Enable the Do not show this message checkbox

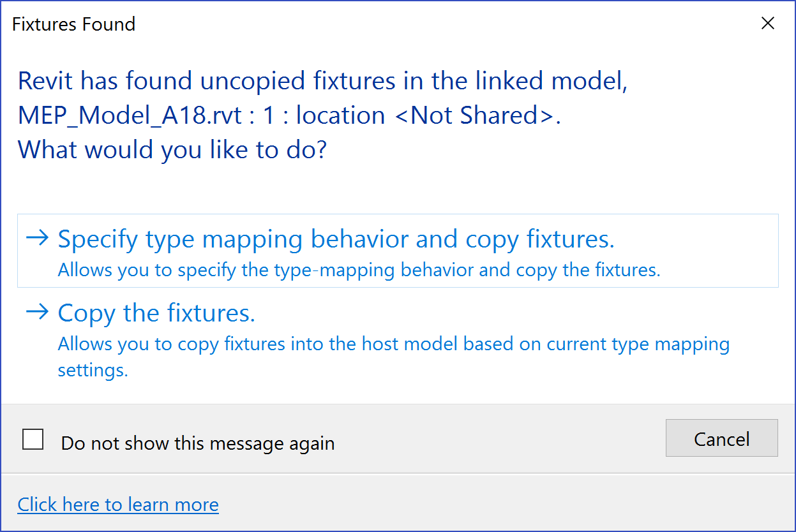click(x=33, y=440)
